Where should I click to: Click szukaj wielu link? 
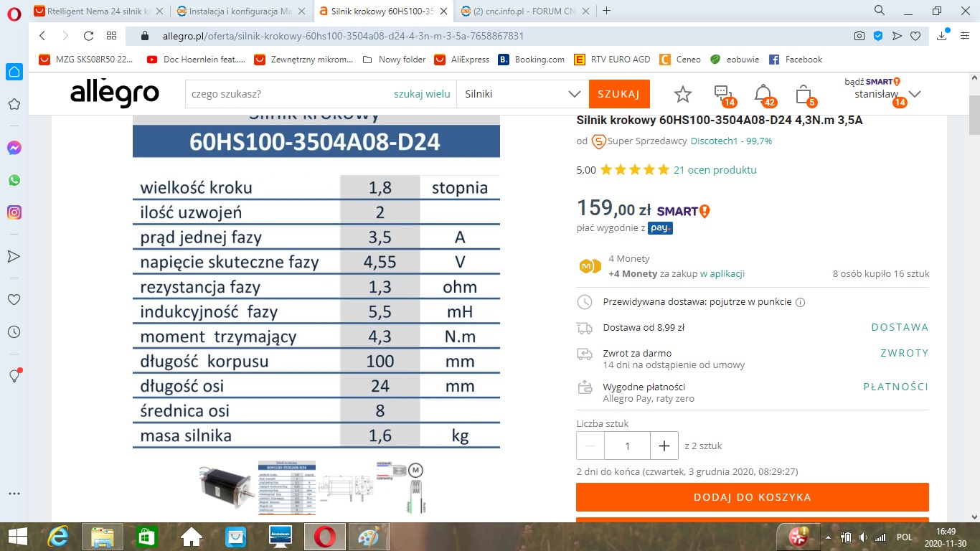pyautogui.click(x=422, y=94)
